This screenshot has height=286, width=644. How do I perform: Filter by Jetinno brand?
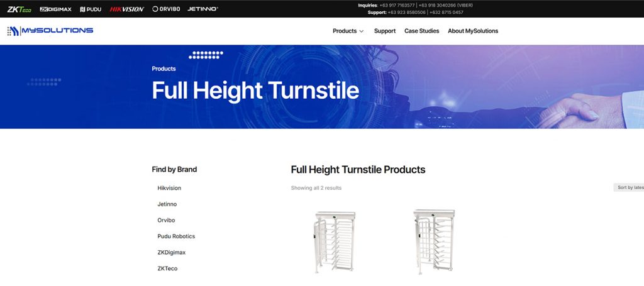click(x=167, y=204)
